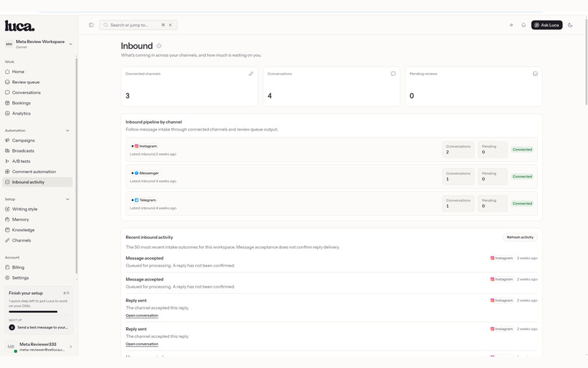Click Send a test message next step
Image resolution: width=588 pixels, height=368 pixels.
pyautogui.click(x=39, y=327)
